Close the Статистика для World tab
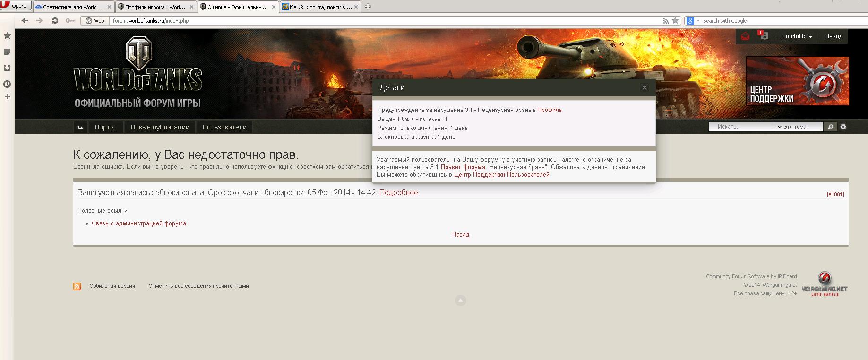This screenshot has height=360, width=868. click(x=109, y=7)
